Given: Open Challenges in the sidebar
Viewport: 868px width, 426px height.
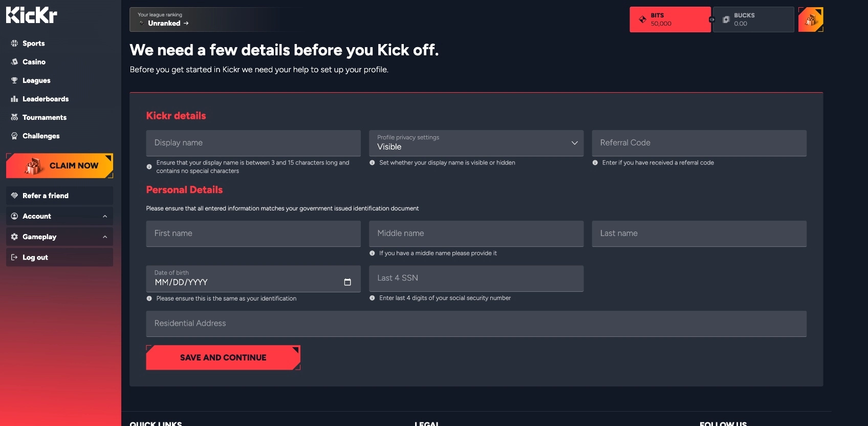Looking at the screenshot, I should [41, 136].
